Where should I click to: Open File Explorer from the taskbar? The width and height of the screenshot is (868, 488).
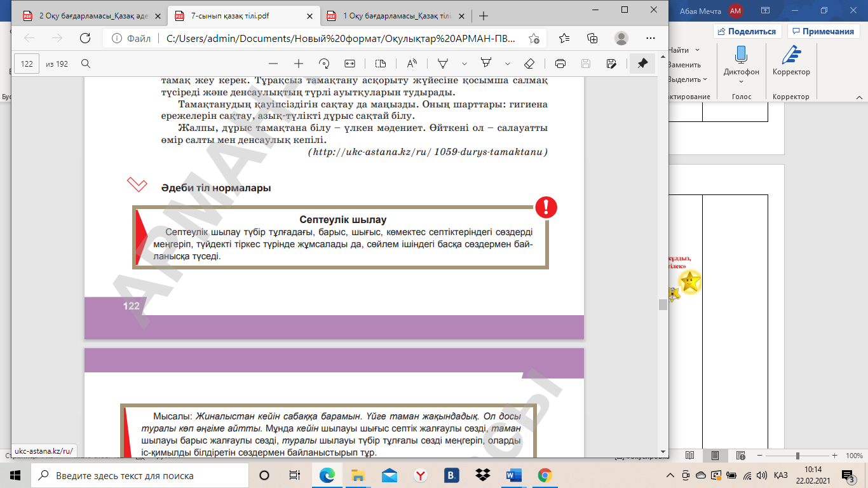(x=358, y=475)
